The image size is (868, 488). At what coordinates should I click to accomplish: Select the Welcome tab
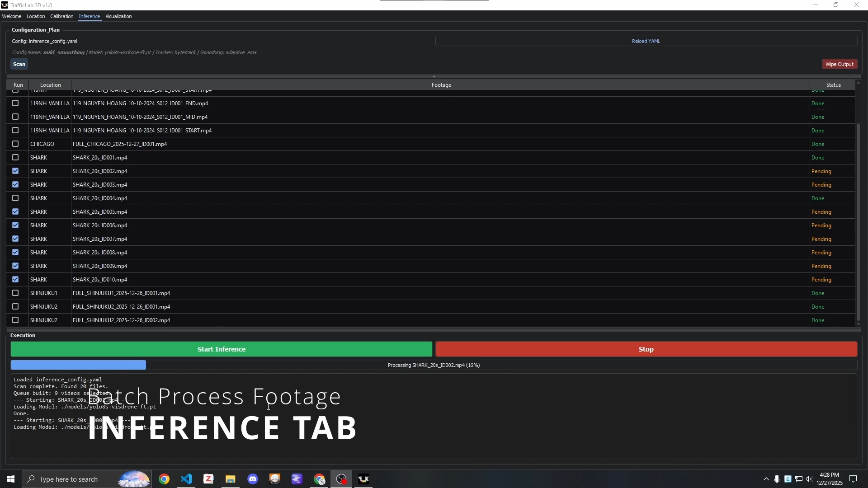(x=12, y=16)
